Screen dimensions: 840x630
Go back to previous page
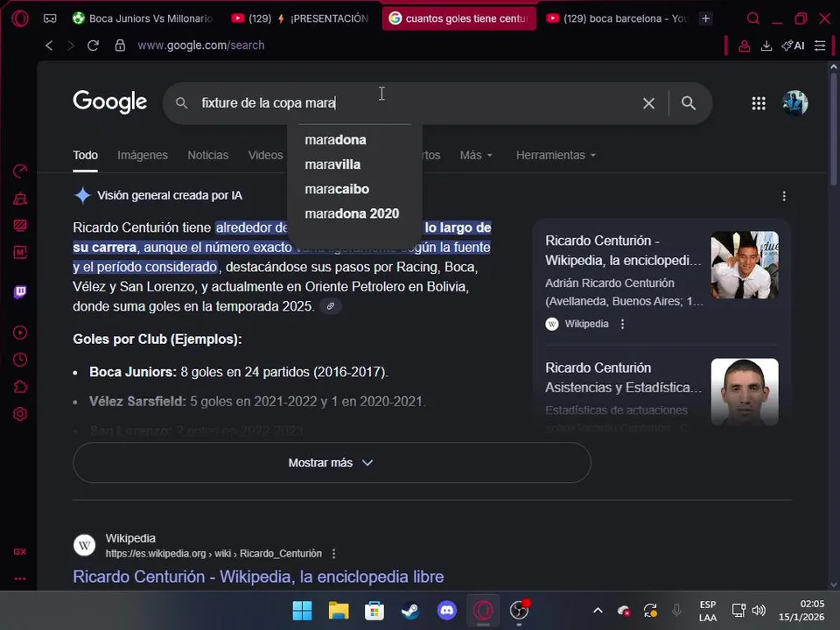pos(49,45)
